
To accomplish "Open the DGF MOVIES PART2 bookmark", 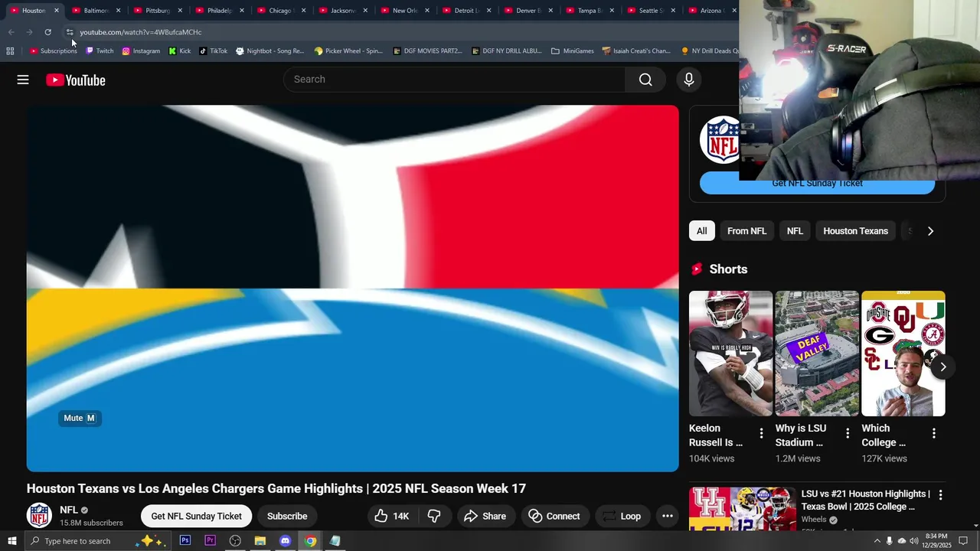I will [x=427, y=51].
